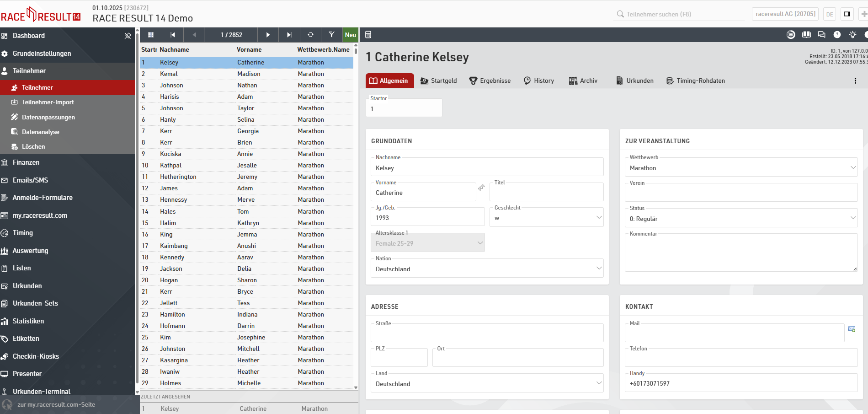Click the calculator icon above participant details
868x414 pixels.
click(368, 35)
